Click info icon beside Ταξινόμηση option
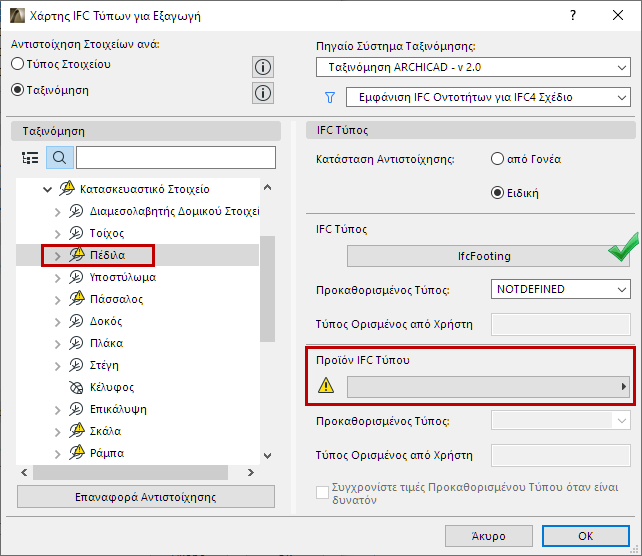The height and width of the screenshot is (556, 642). pyautogui.click(x=263, y=93)
